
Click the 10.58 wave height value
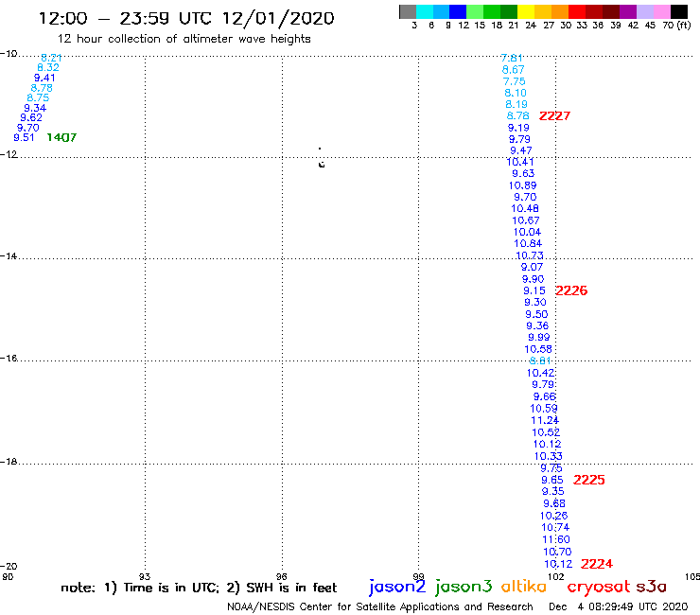(x=538, y=349)
